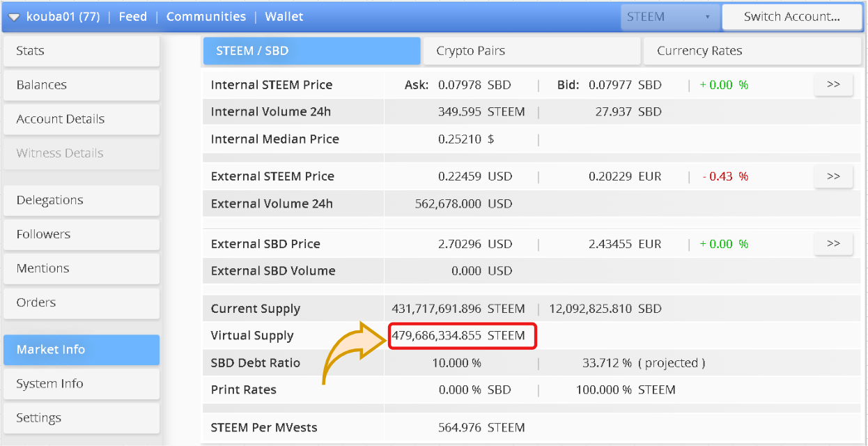
Task: Select External Volume 562,678.000 USD value
Action: (463, 204)
